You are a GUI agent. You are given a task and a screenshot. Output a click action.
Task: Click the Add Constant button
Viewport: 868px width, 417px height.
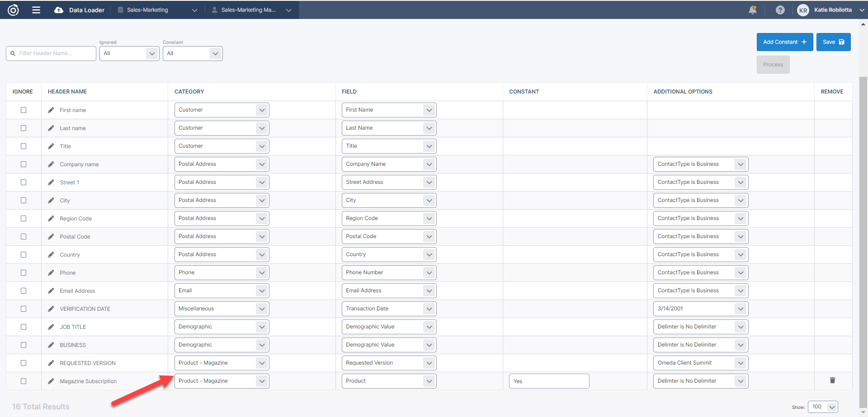click(784, 42)
